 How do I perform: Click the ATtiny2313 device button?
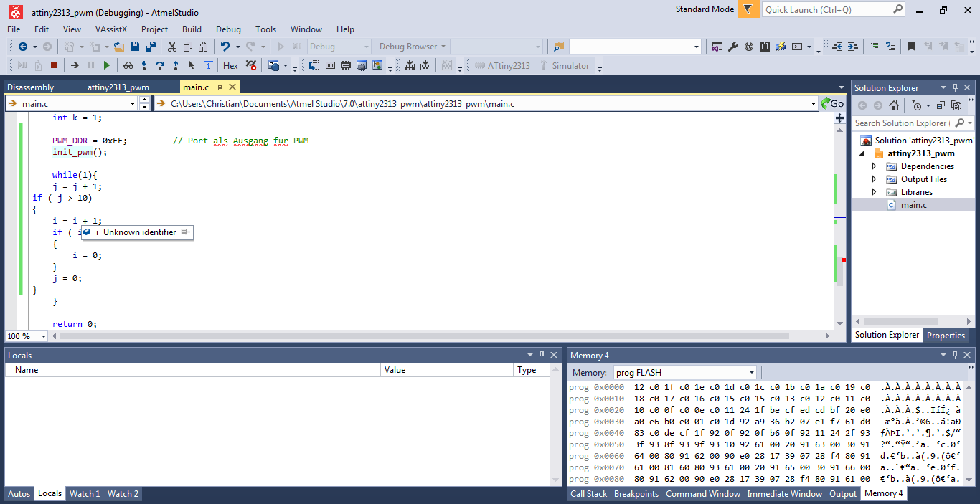[x=503, y=65]
